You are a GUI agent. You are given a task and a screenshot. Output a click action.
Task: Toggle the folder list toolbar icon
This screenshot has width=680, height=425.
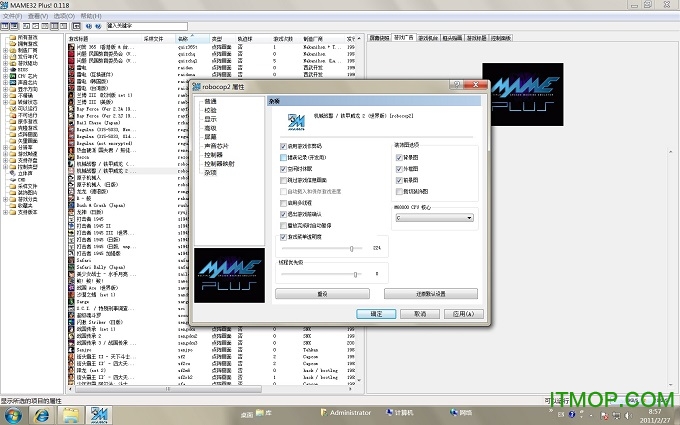(x=5, y=26)
